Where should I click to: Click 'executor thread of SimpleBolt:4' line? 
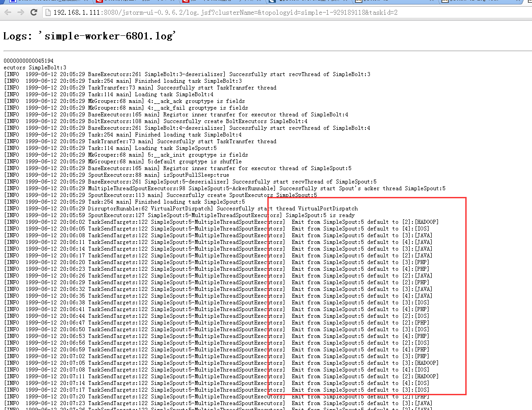click(176, 115)
